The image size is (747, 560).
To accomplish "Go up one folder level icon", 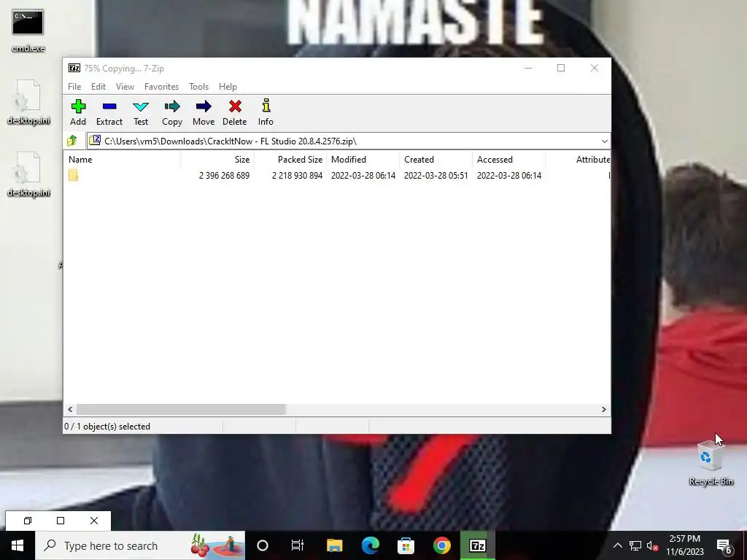I will (x=72, y=141).
